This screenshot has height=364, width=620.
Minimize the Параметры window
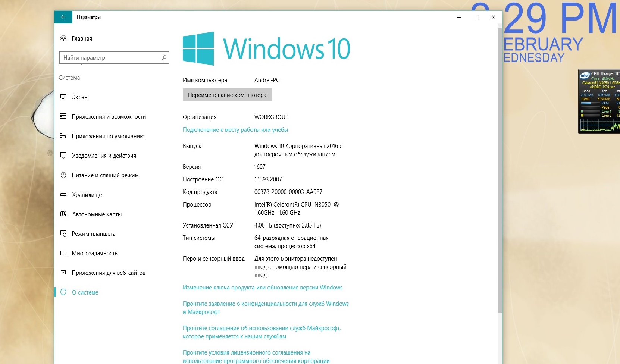point(459,17)
